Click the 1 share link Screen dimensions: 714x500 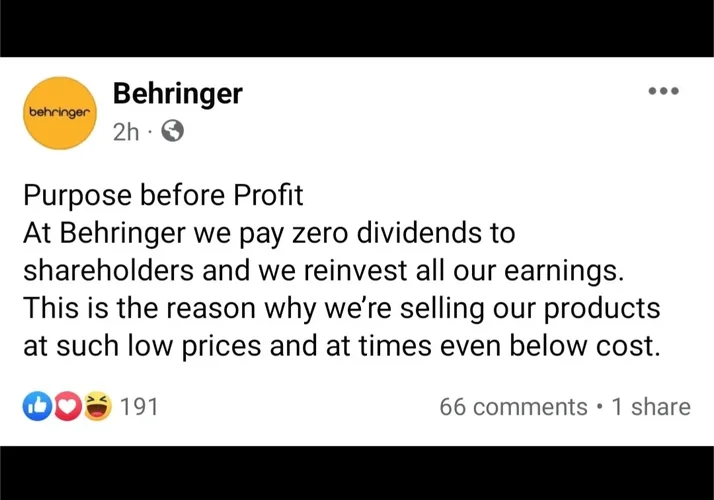pyautogui.click(x=650, y=407)
